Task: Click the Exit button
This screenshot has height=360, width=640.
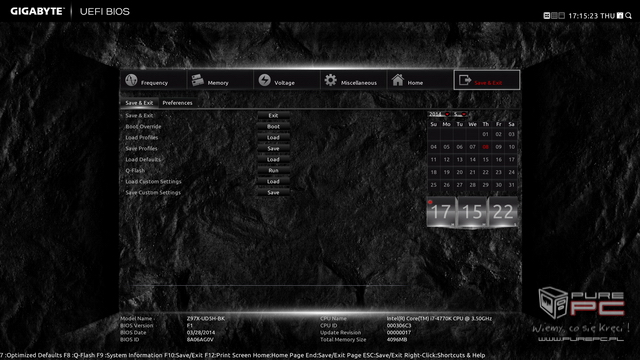Action: [273, 116]
